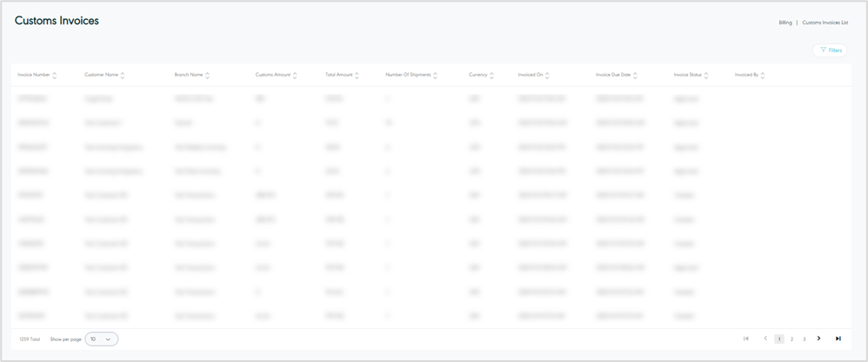Open the Filters panel
Image resolution: width=868 pixels, height=362 pixels.
(x=831, y=50)
